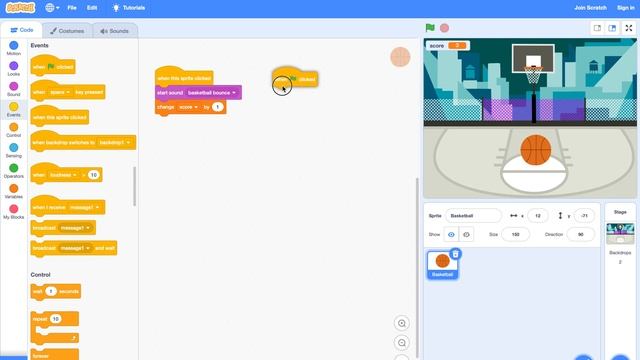Select the Looks block category
This screenshot has width=640, height=360.
click(x=13, y=69)
